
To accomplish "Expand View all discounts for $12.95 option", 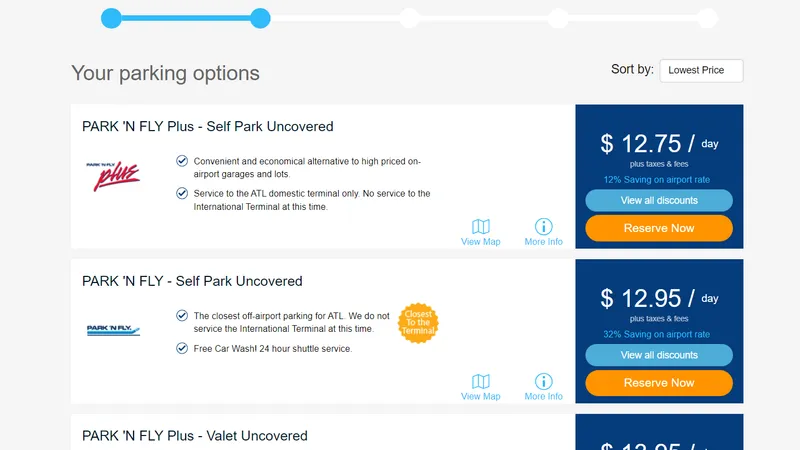I will (x=659, y=355).
